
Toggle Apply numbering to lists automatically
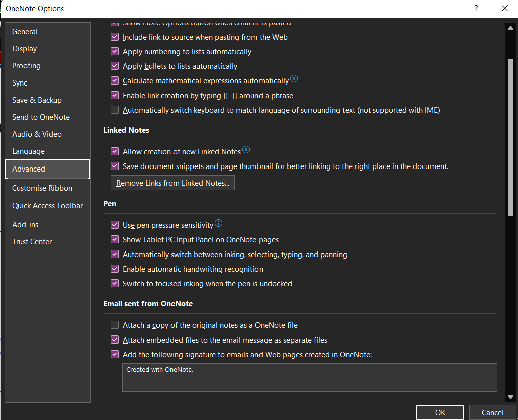(115, 51)
